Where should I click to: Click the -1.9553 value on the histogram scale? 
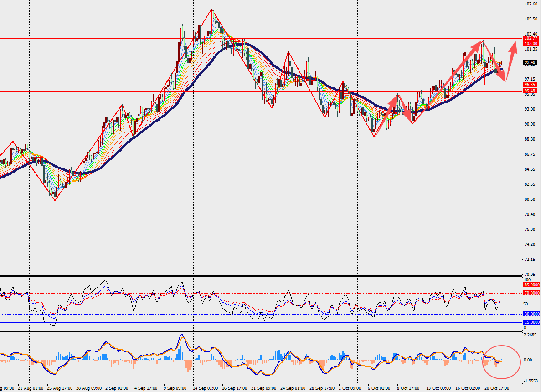point(531,381)
